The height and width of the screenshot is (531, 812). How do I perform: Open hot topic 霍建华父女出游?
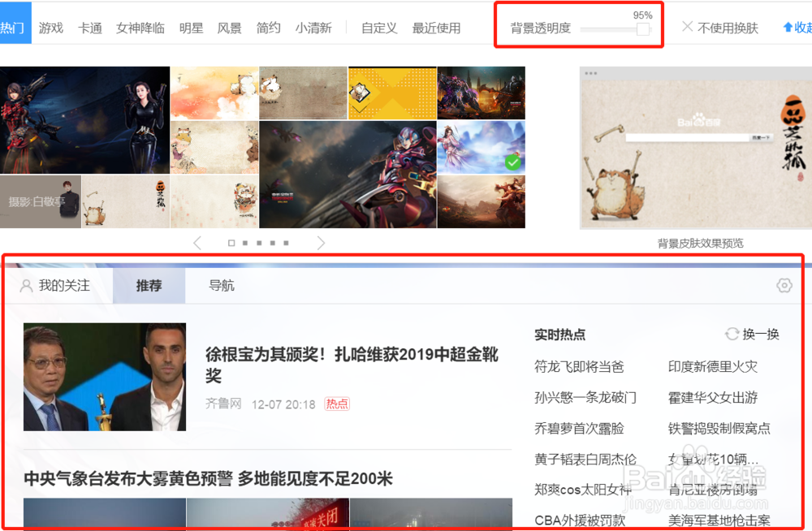pos(713,397)
